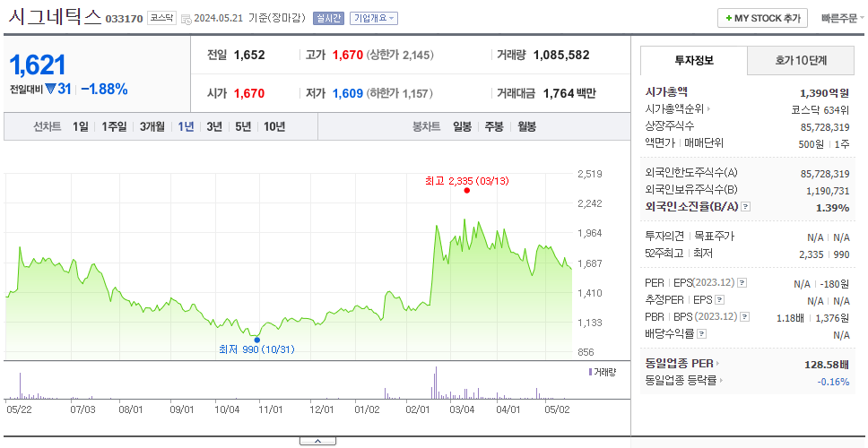Image resolution: width=868 pixels, height=448 pixels.
Task: Expand the 동일업종 PER arrow link
Action: tap(718, 364)
